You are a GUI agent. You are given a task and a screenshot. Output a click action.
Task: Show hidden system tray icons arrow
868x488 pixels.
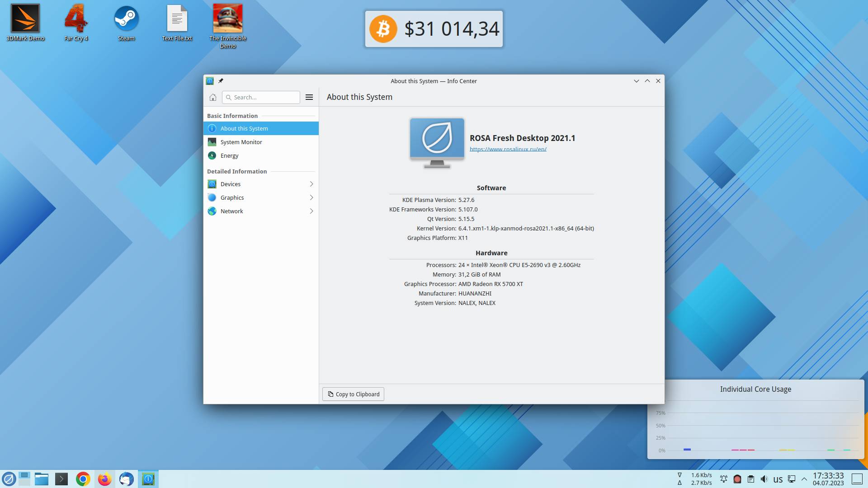point(804,479)
